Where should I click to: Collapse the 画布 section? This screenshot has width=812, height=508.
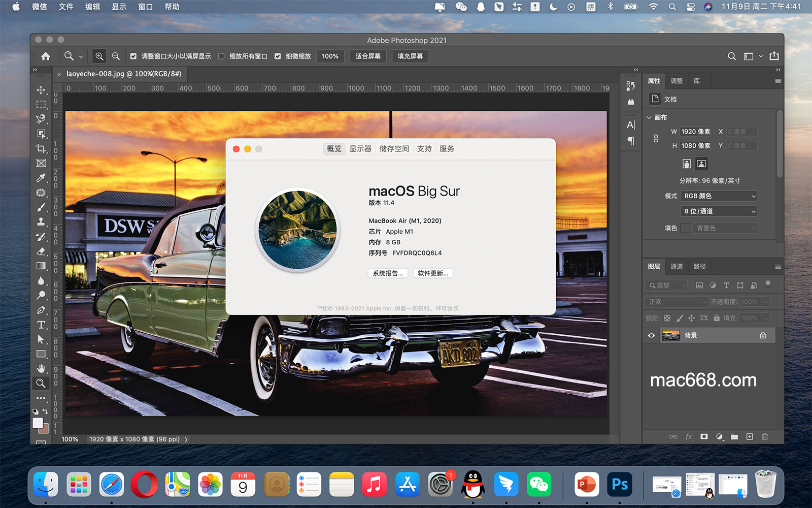pos(649,117)
